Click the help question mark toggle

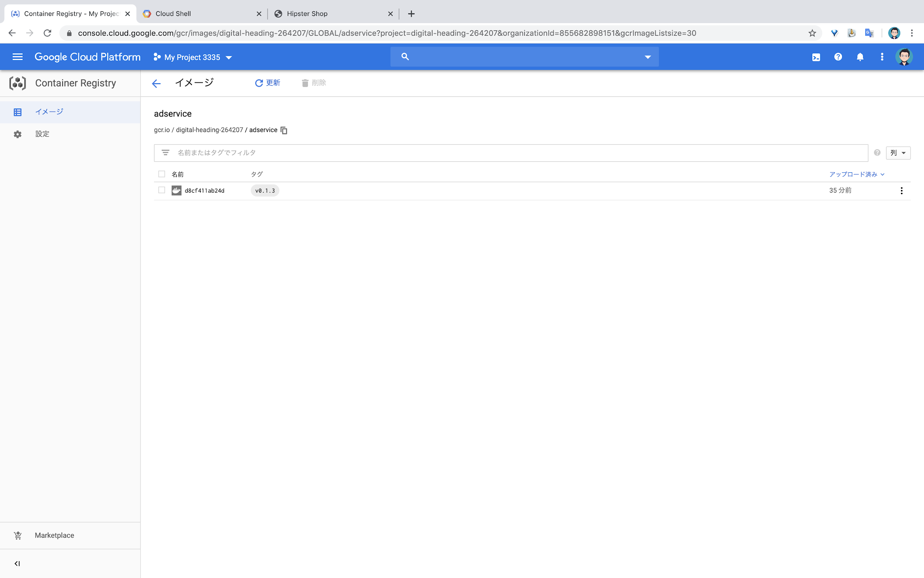coord(837,57)
